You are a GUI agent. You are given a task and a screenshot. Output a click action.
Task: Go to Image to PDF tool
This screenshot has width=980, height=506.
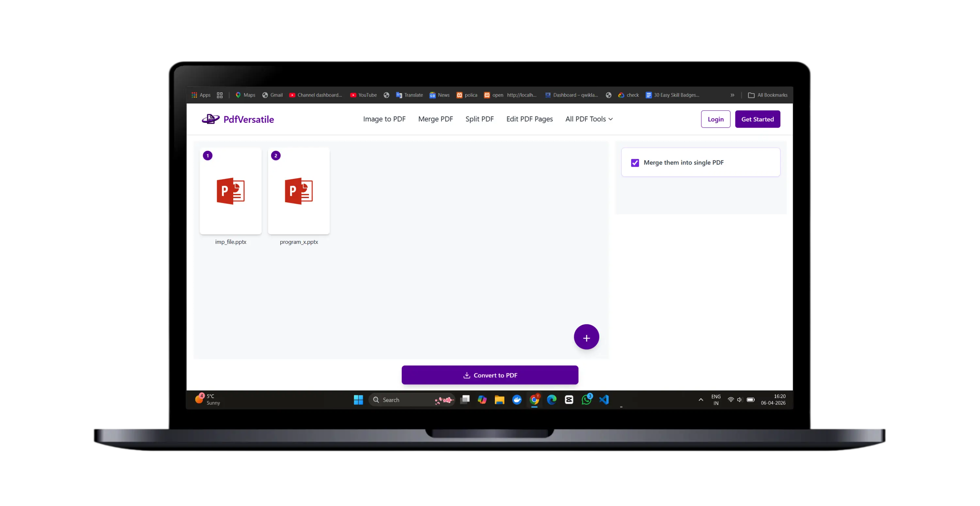384,119
